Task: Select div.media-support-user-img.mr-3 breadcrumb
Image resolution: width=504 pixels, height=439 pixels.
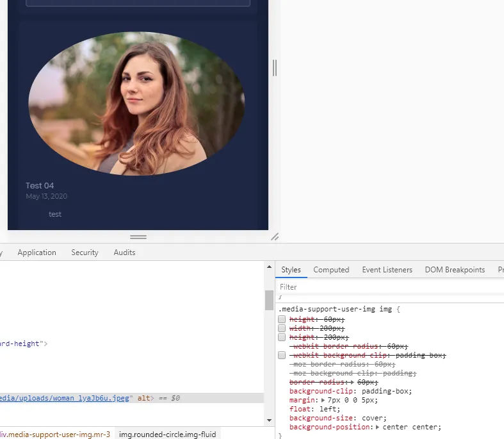Action: point(55,435)
